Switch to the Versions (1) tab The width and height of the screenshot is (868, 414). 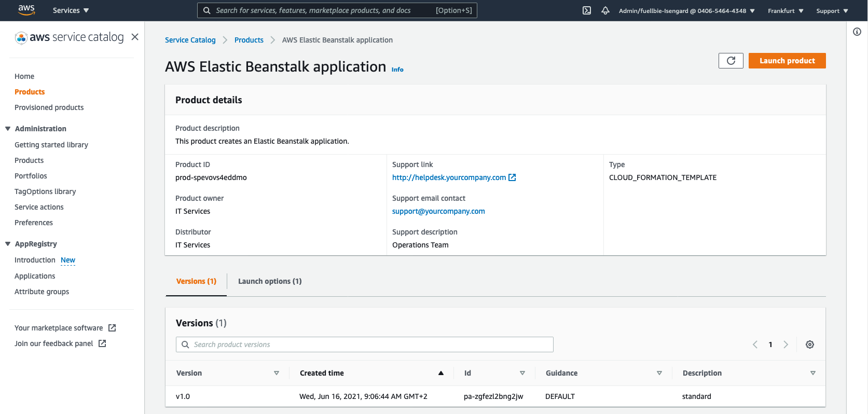[196, 281]
